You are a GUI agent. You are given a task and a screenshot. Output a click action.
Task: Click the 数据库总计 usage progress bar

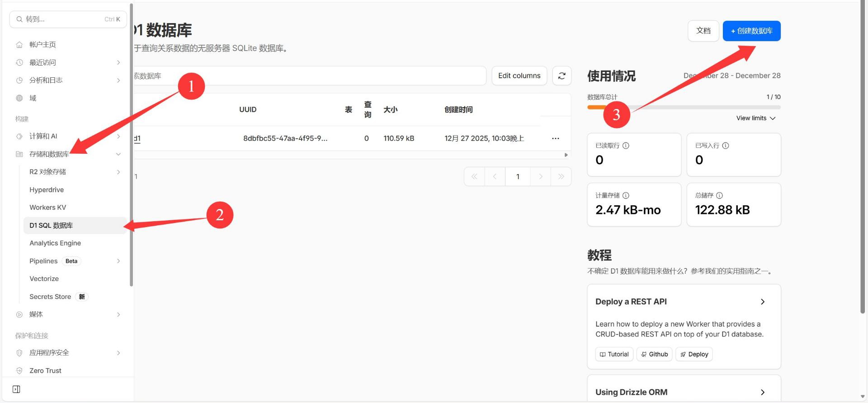pos(684,108)
